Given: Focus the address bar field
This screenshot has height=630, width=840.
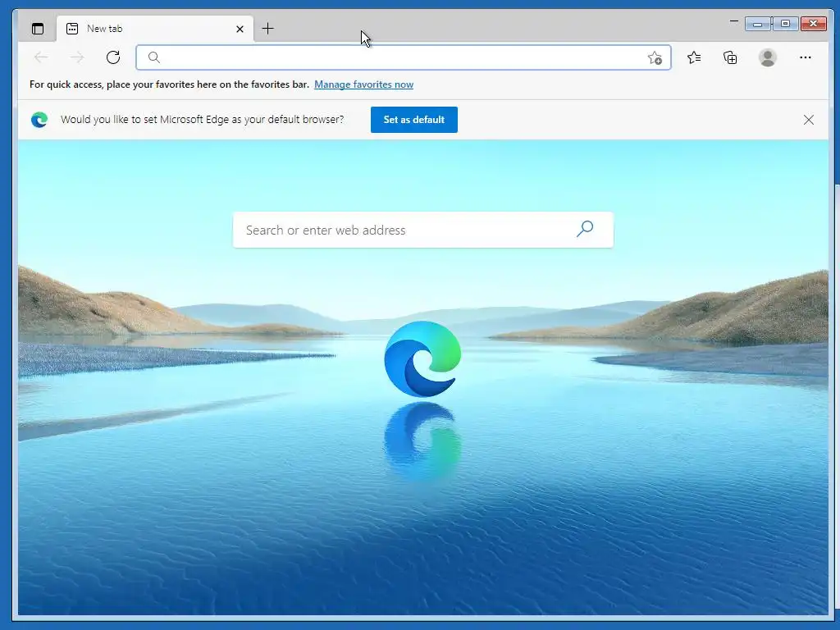Looking at the screenshot, I should coord(404,57).
